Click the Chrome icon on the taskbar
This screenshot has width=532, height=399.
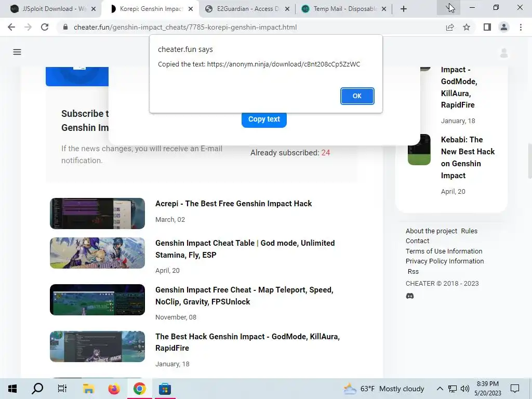(x=139, y=389)
